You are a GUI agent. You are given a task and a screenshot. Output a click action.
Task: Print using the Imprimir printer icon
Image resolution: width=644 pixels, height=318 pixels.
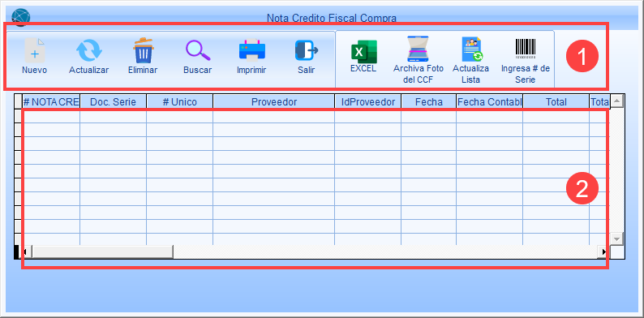tap(251, 50)
